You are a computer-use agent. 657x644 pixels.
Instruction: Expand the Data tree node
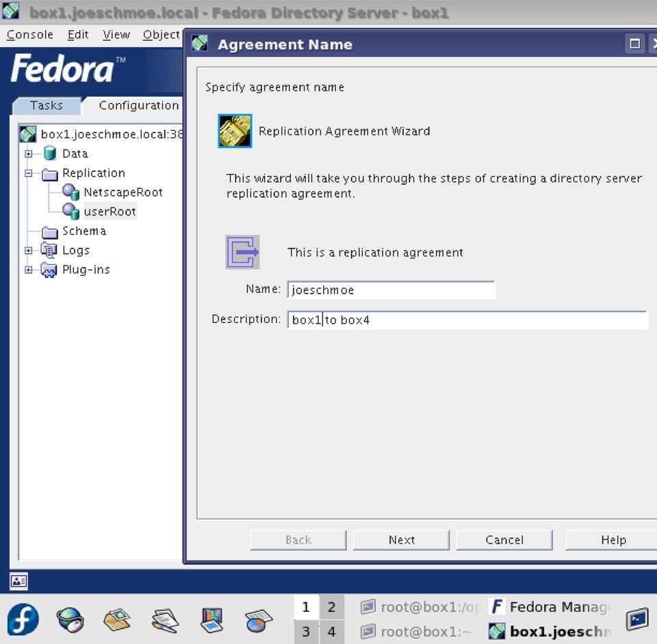pos(29,154)
